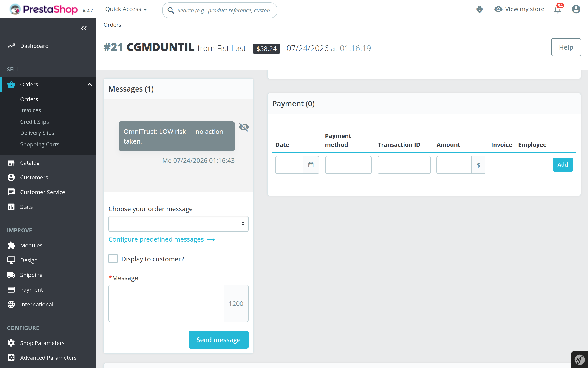Viewport: 588px width, 368px height.
Task: Click the Send message button
Action: pyautogui.click(x=218, y=339)
